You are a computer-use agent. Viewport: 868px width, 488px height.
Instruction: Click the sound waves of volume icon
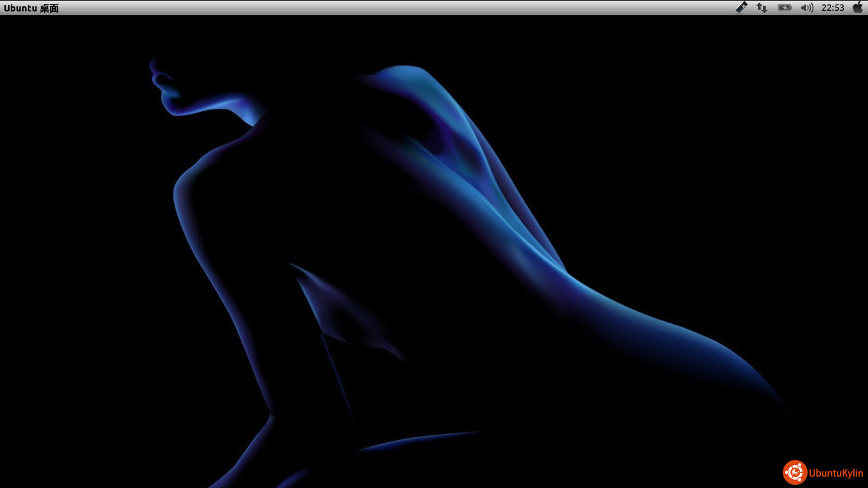[x=810, y=8]
